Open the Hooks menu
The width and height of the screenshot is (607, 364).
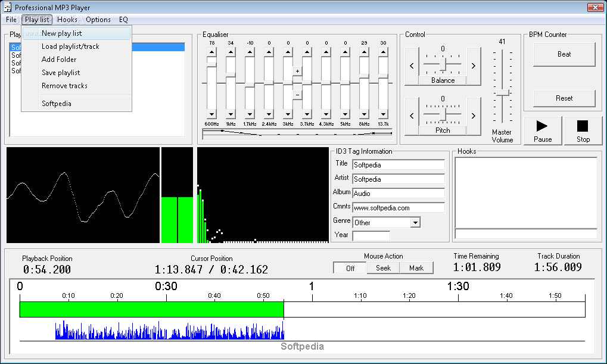(x=67, y=20)
